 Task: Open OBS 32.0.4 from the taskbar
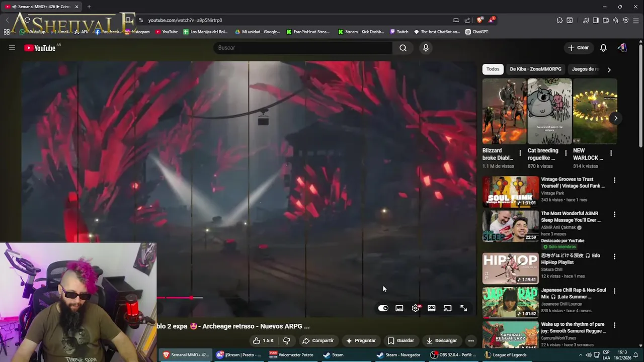[453, 355]
